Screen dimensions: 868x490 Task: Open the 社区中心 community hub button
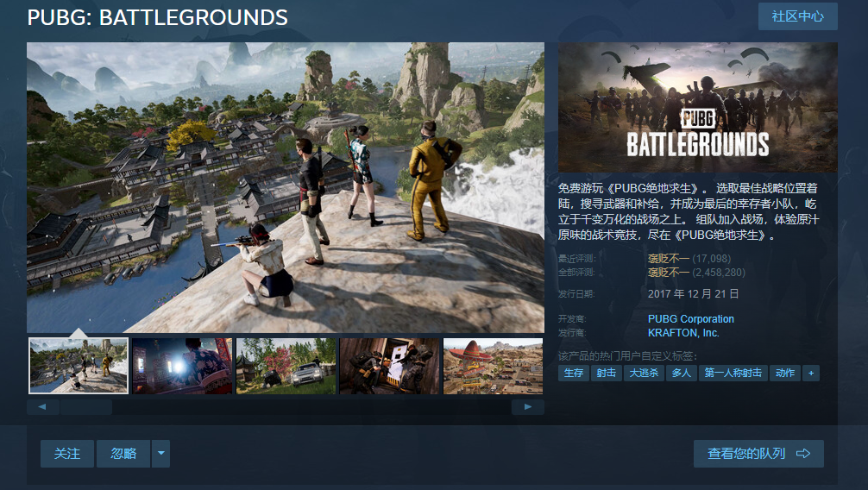click(x=798, y=16)
